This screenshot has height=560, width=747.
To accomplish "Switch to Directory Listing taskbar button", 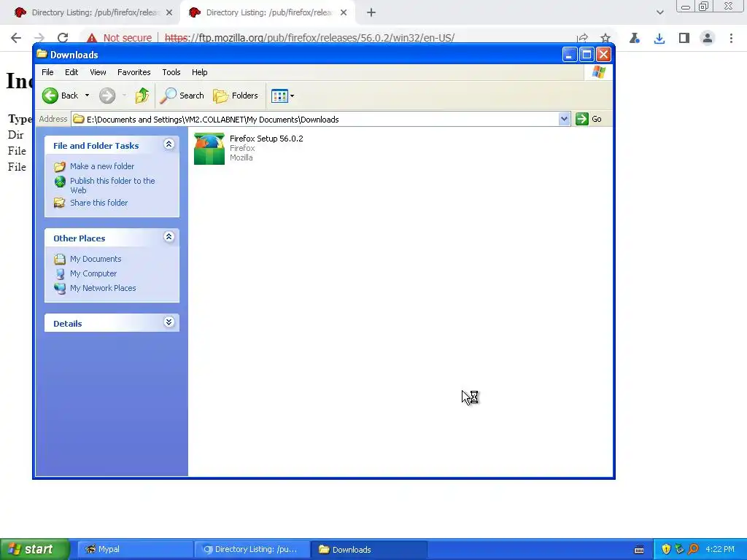I will tap(252, 550).
